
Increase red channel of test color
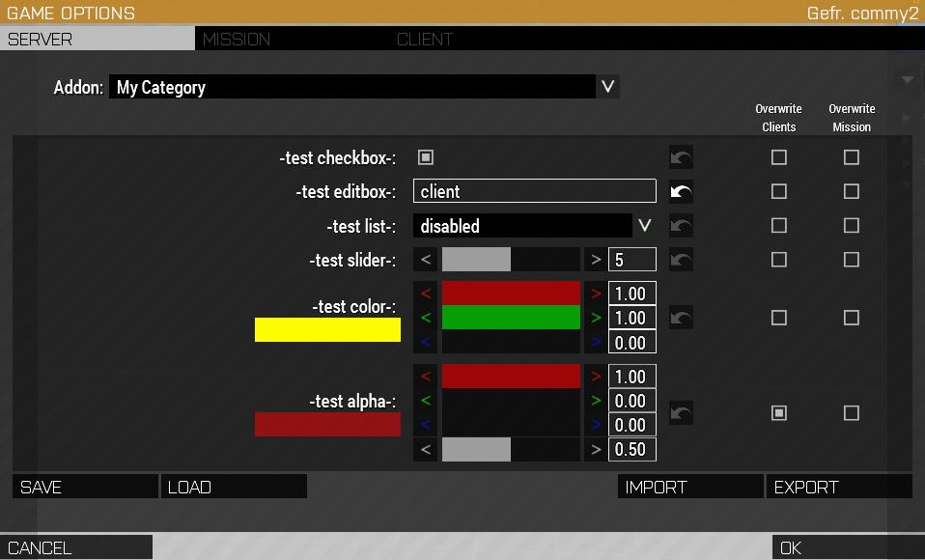pos(596,294)
